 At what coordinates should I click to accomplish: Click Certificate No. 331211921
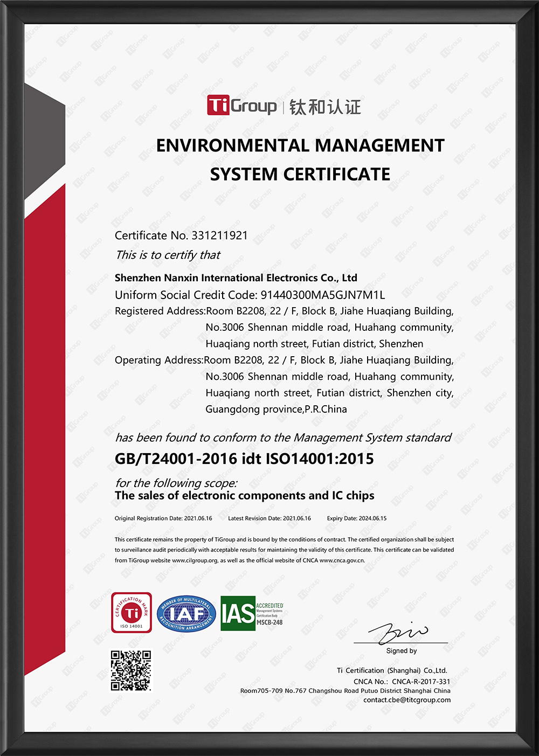click(181, 235)
